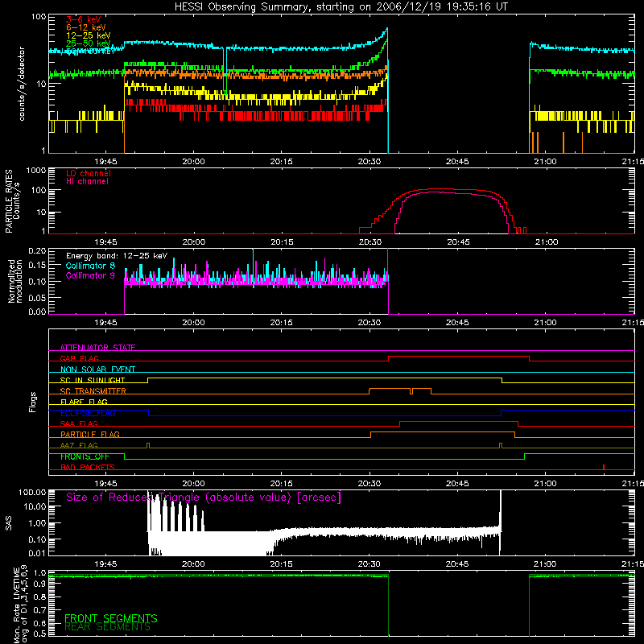Screen dimensions: 644x644
Task: Click the 0.20 tick on modulation axis
Action: point(37,250)
